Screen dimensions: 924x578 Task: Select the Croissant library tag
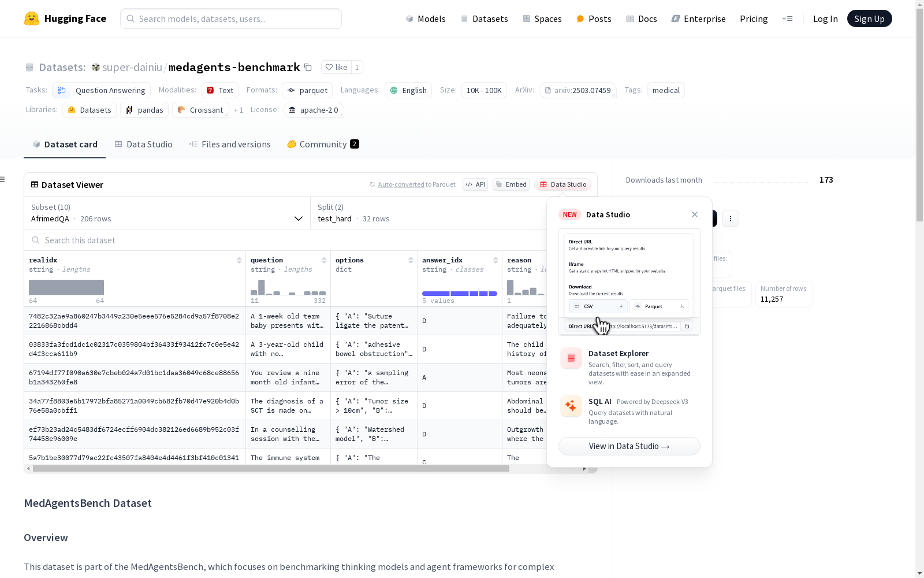200,110
